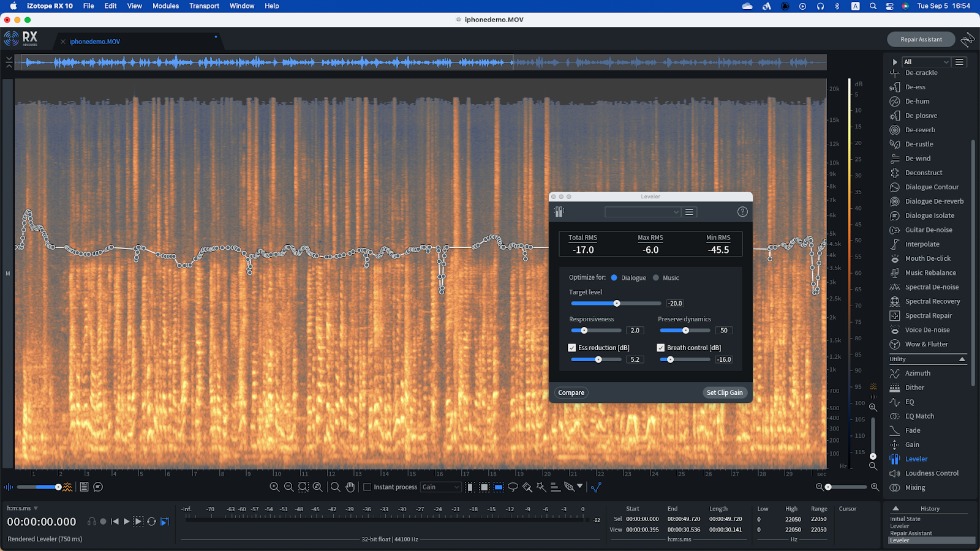Open the Leveler module in list
This screenshot has width=980, height=551.
click(x=916, y=459)
